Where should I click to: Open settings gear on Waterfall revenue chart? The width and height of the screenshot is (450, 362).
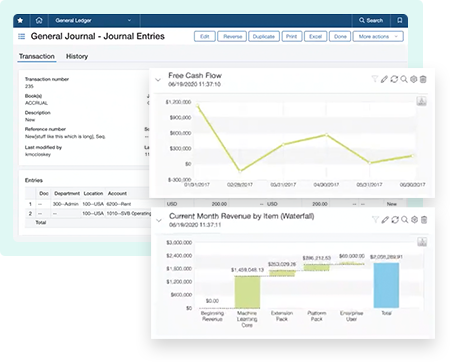(x=414, y=220)
